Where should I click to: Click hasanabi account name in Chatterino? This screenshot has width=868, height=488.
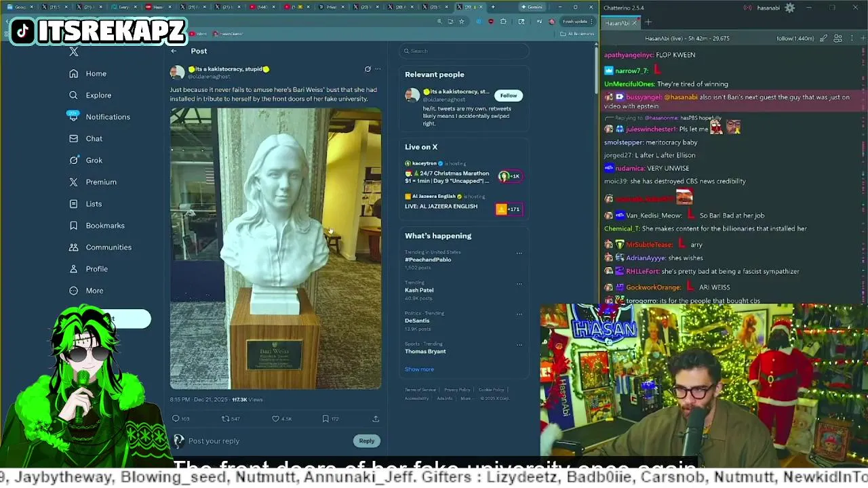coord(768,8)
